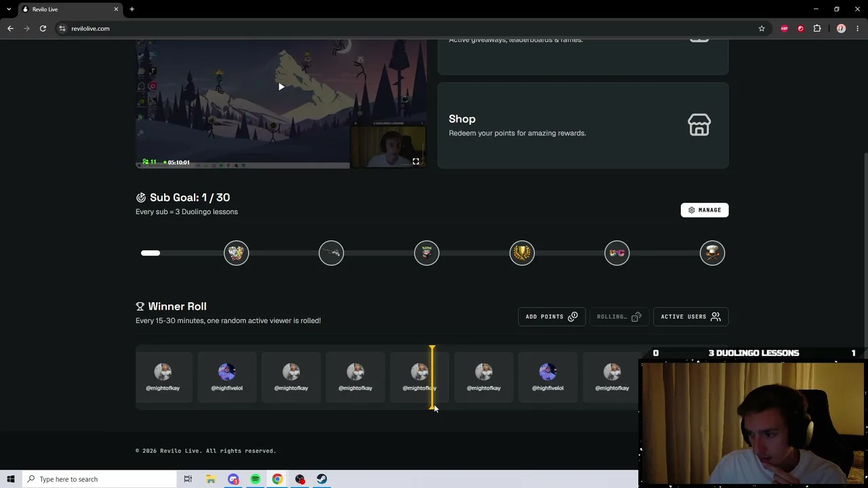
Task: Open Task View on the taskbar
Action: pos(188,479)
